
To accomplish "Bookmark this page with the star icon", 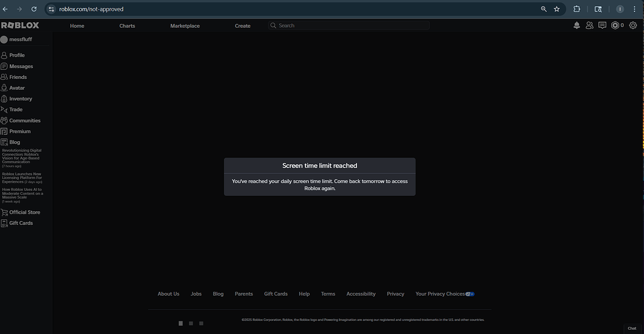I will pos(556,9).
